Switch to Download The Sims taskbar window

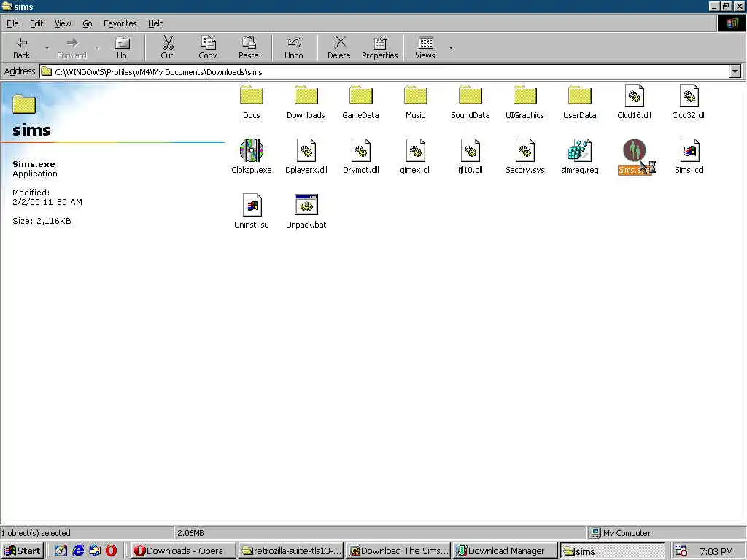(x=398, y=551)
